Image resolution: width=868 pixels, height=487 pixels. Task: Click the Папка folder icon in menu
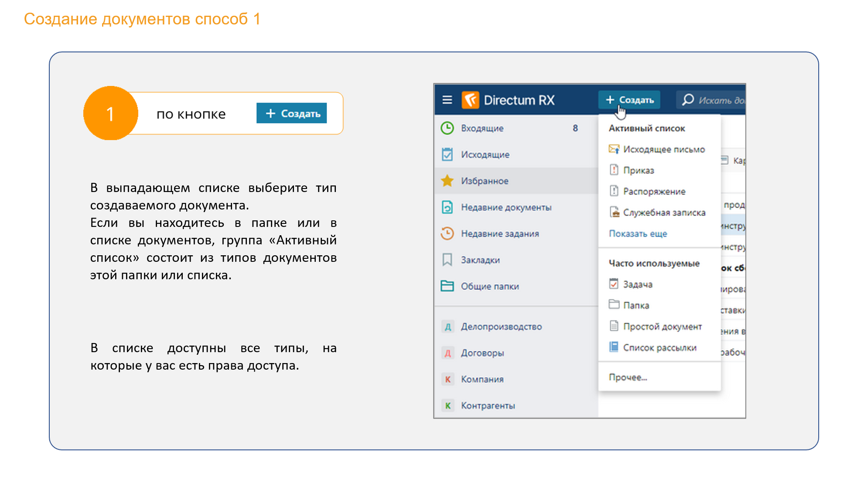click(614, 305)
